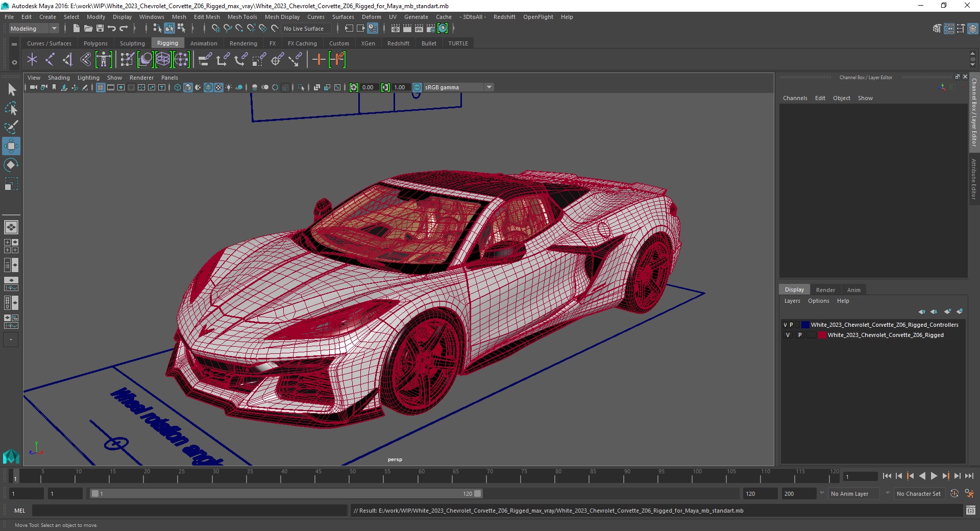
Task: Click the IPR render icon
Action: 419,29
